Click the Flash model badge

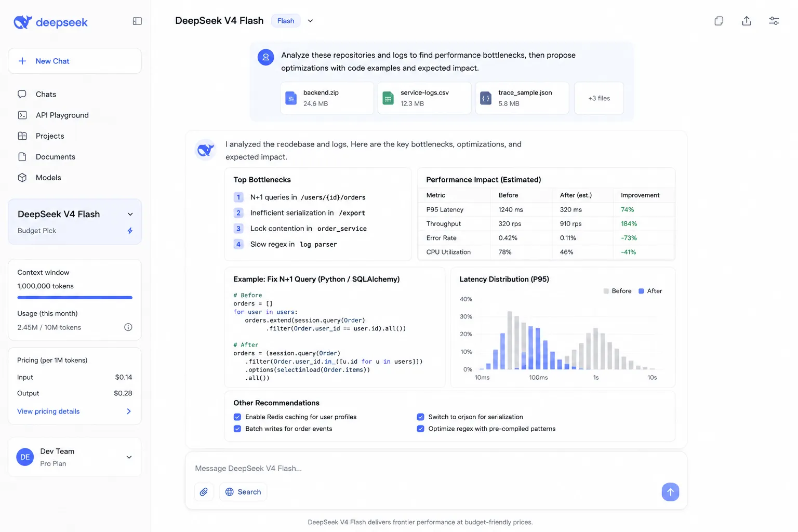(286, 21)
